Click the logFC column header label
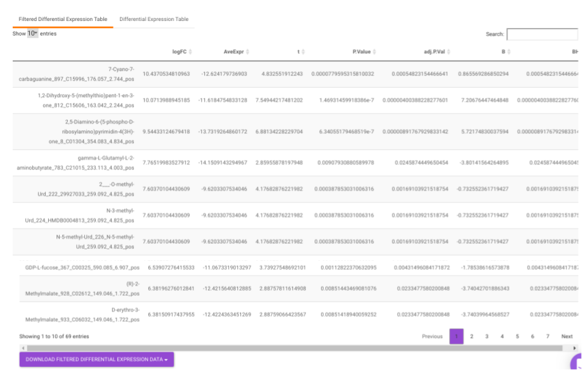 point(180,52)
